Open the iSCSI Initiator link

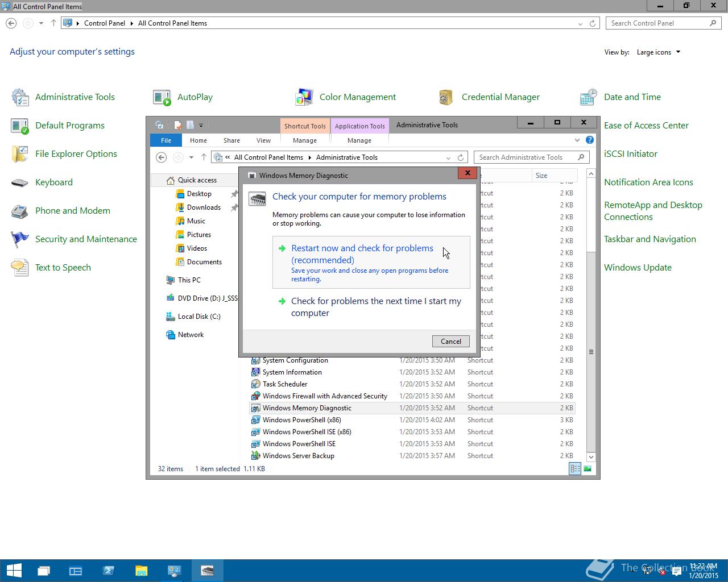pos(630,154)
